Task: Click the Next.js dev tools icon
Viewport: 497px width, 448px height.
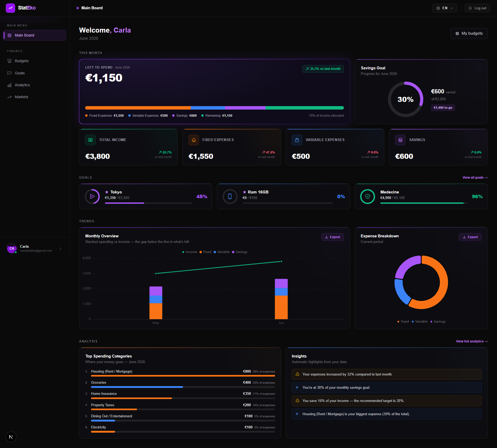Action: pos(11,437)
